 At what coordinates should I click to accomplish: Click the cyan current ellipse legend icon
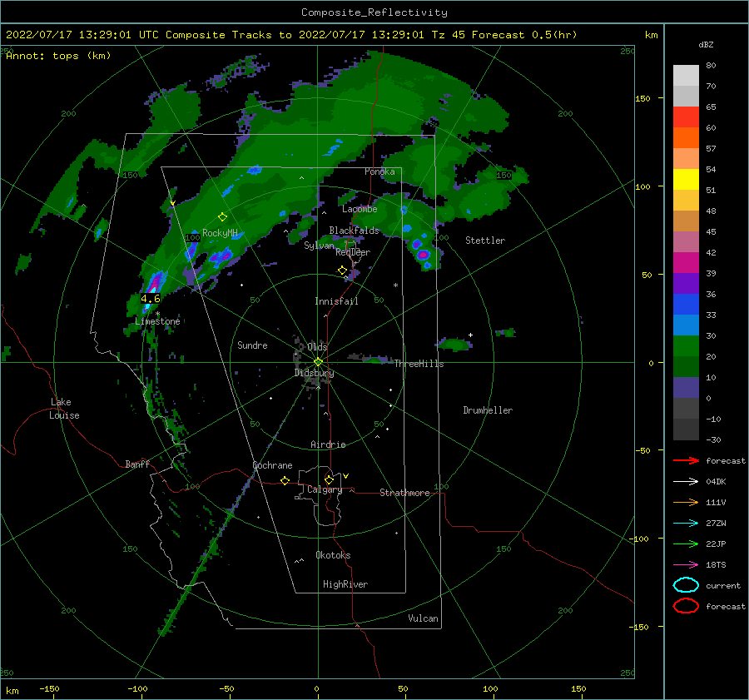686,585
